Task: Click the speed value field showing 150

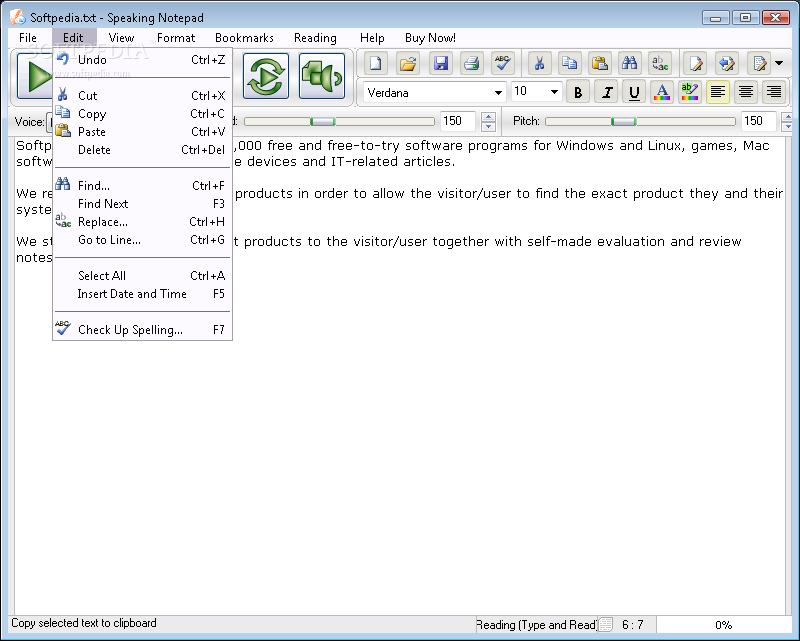Action: pos(458,121)
